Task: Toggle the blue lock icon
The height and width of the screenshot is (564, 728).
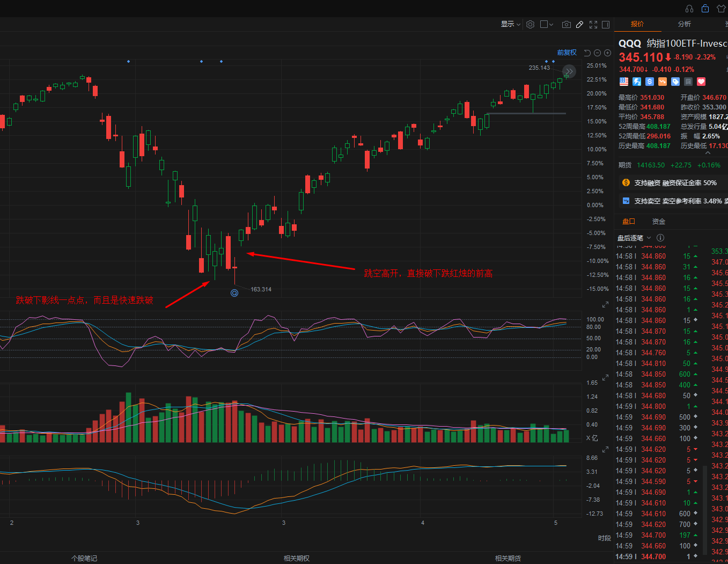Action: [705, 9]
